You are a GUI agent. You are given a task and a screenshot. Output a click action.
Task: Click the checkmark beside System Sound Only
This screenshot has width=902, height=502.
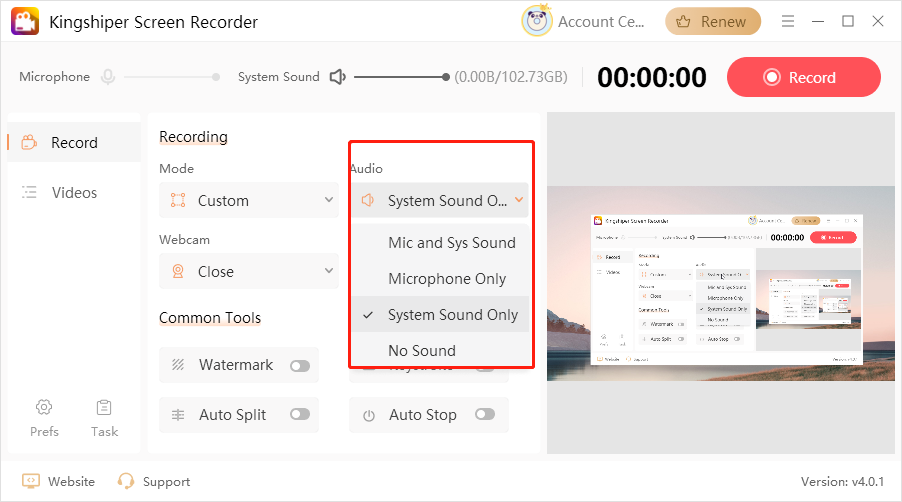pyautogui.click(x=368, y=315)
